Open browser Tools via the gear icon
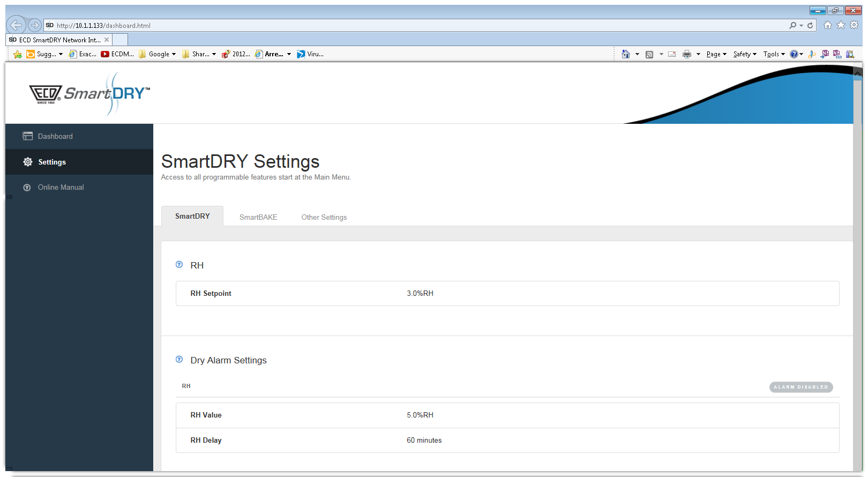The width and height of the screenshot is (868, 477). 854,25
